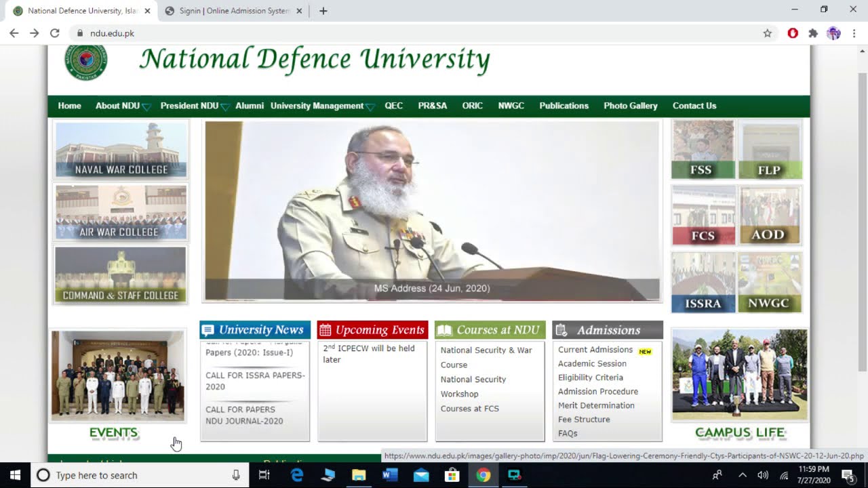Open the Campus Life photo
This screenshot has width=868, height=488.
[x=740, y=375]
